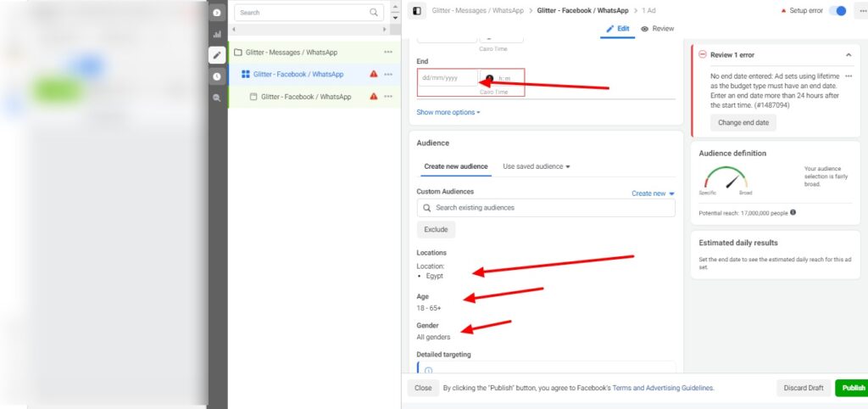Click the warning triangle on the ad row
This screenshot has width=868, height=409.
pyautogui.click(x=374, y=96)
